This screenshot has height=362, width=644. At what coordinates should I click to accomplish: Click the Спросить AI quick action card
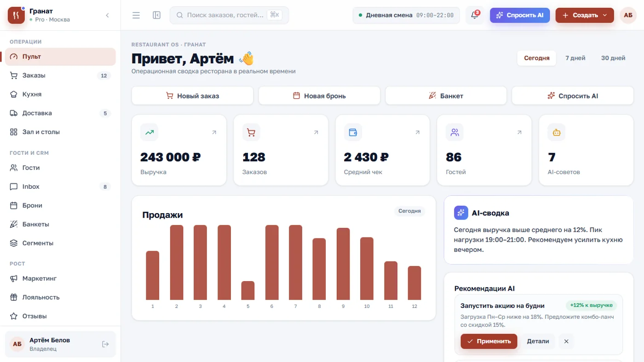pos(573,96)
